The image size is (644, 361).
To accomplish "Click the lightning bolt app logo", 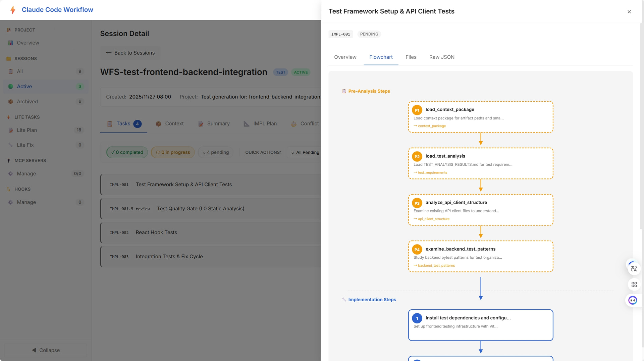I will click(x=13, y=10).
